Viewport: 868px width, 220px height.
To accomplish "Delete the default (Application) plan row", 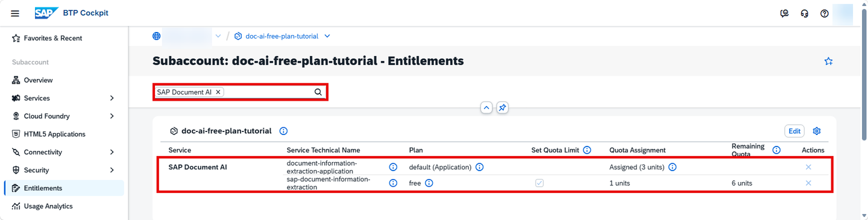I will point(808,167).
